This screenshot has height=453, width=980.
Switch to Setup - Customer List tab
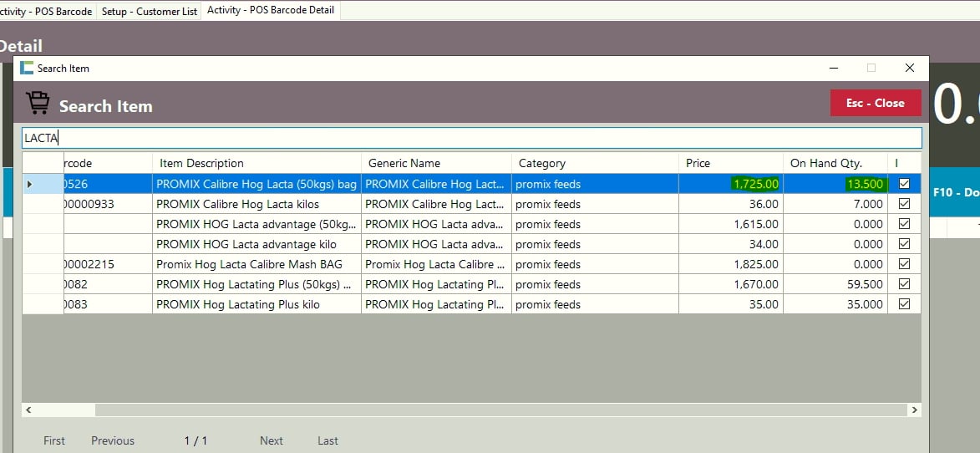149,11
